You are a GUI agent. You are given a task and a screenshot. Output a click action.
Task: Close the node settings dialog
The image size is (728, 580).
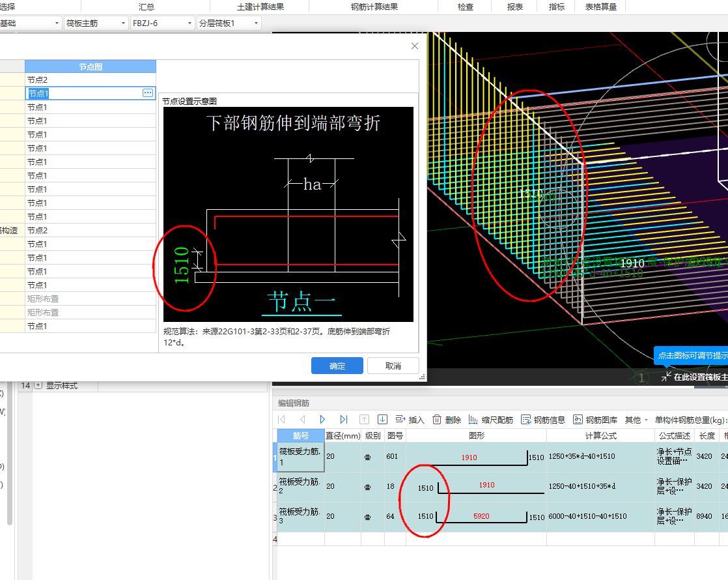(x=415, y=46)
